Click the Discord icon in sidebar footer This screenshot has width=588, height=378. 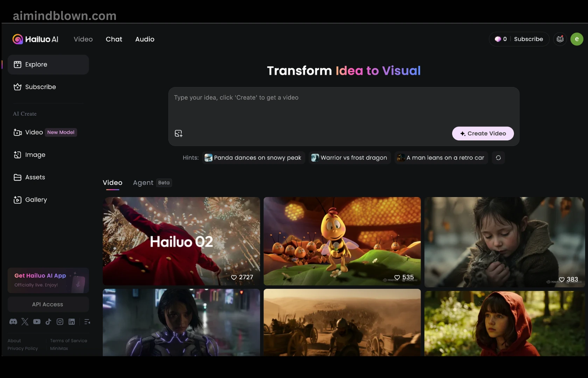[x=13, y=322]
